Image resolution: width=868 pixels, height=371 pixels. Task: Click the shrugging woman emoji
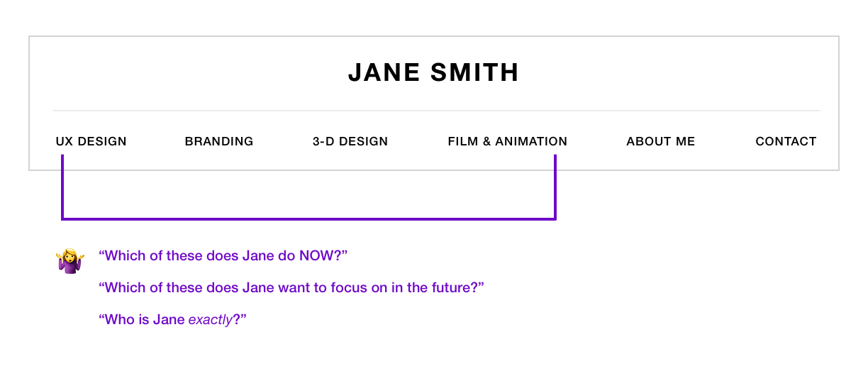70,260
